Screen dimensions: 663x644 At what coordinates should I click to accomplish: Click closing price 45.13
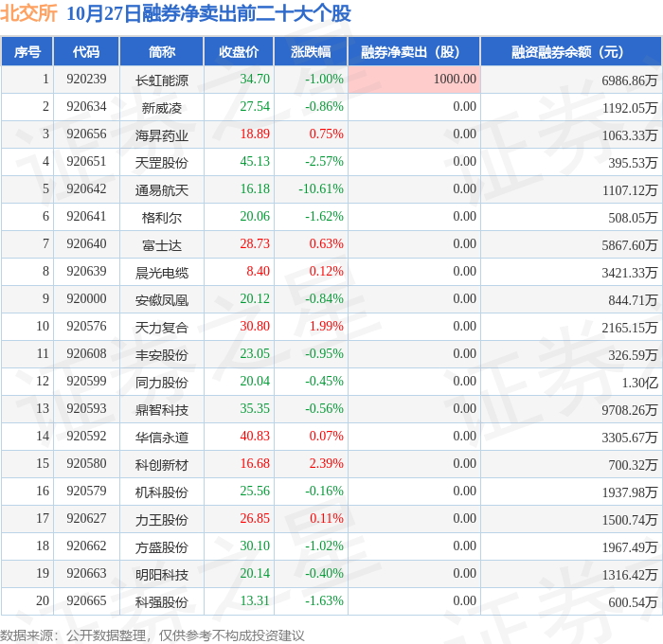(x=255, y=162)
